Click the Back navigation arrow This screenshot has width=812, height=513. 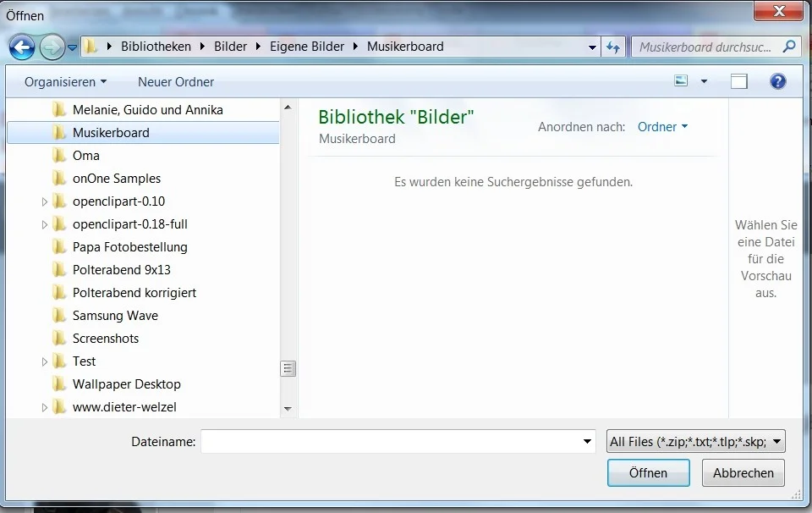(22, 47)
